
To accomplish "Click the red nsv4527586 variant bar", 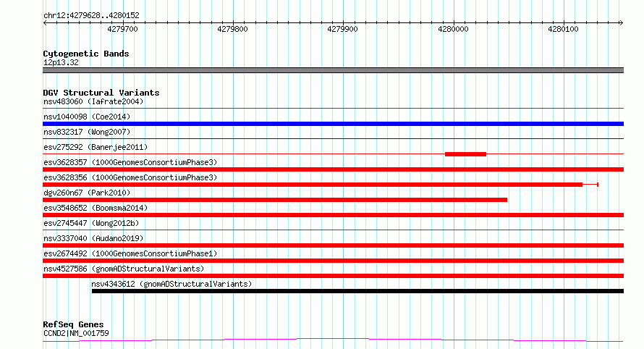I will 333,276.
